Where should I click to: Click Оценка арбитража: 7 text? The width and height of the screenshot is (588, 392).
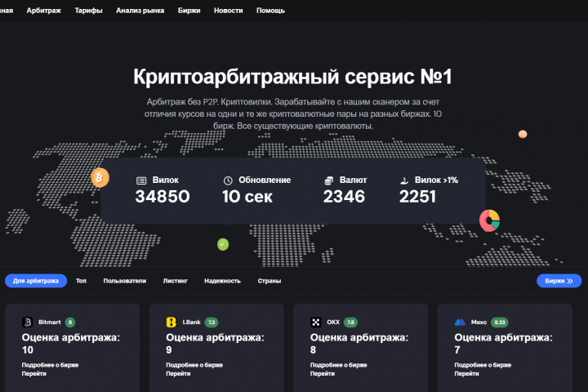[x=504, y=344]
